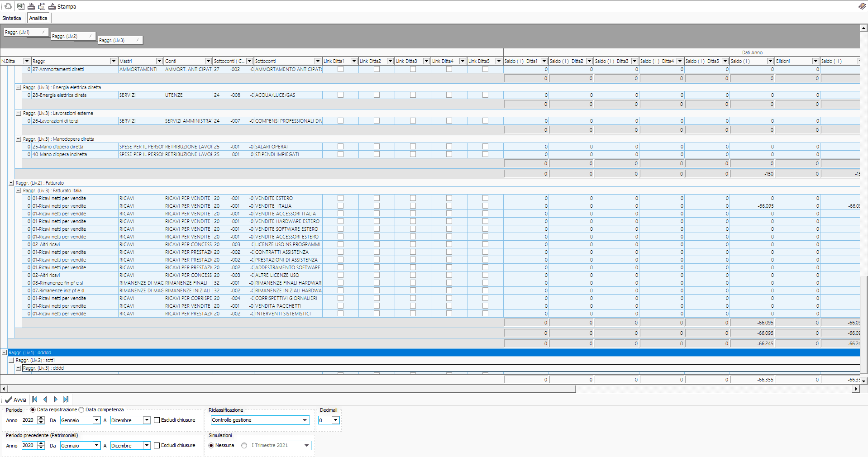The image size is (868, 457).
Task: Switch to the Sintetica tab
Action: 12,18
